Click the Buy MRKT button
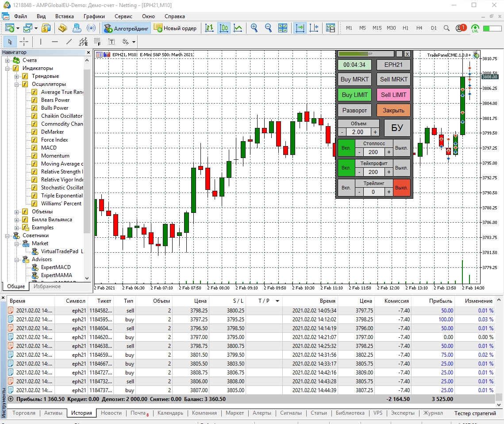Image resolution: width=504 pixels, height=424 pixels. [x=354, y=79]
